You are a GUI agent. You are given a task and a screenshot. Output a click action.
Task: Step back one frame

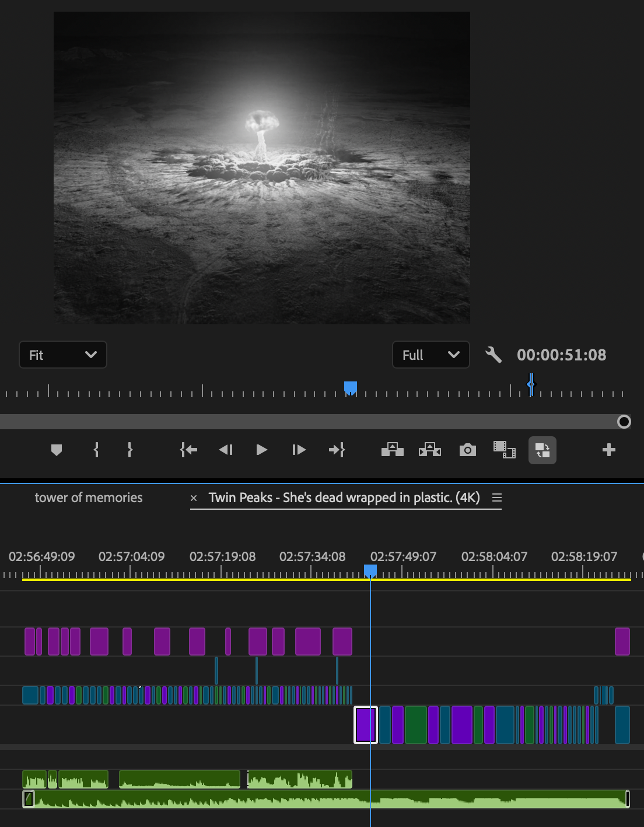point(226,450)
